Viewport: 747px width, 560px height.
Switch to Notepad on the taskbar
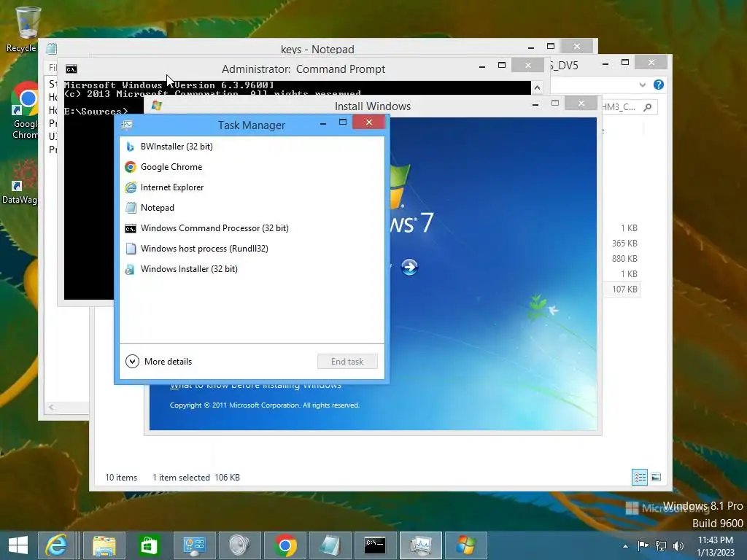coord(330,545)
